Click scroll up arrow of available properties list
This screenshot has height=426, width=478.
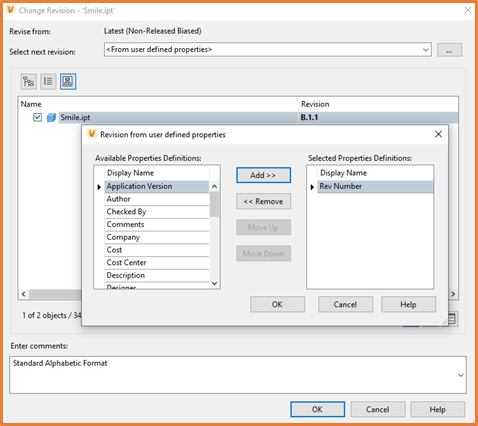215,187
